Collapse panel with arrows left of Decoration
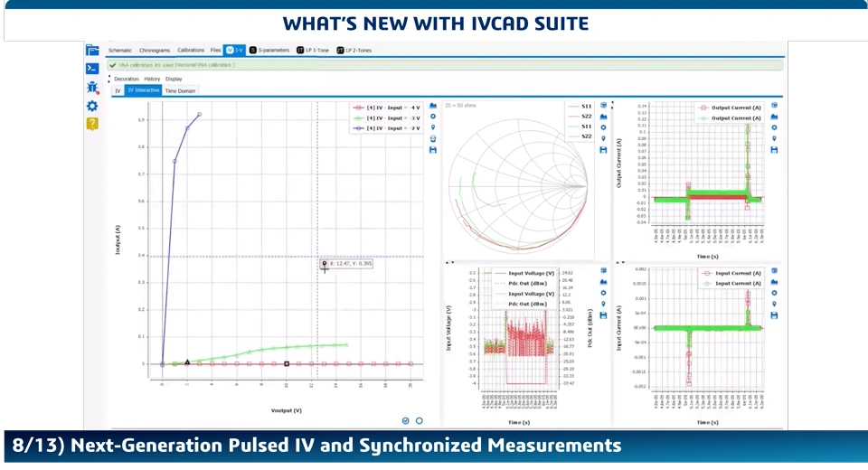 pos(109,80)
